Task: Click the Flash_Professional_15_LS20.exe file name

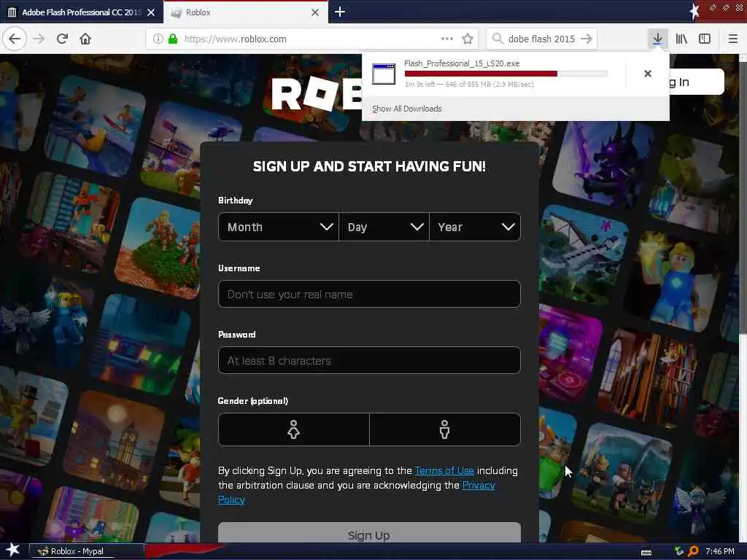Action: click(x=462, y=63)
